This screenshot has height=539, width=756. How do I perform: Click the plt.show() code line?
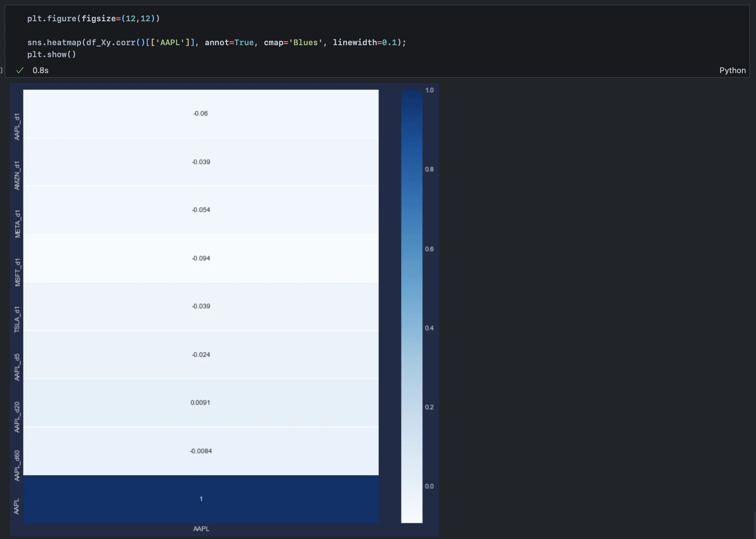(x=51, y=54)
